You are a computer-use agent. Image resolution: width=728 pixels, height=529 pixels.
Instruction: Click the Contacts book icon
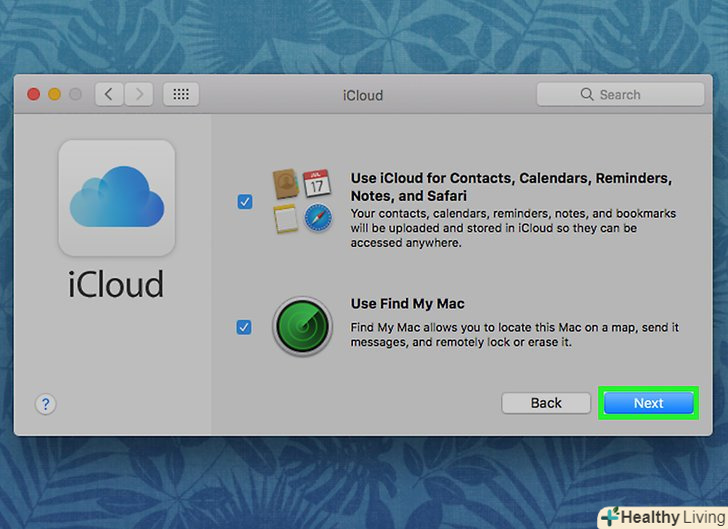point(286,183)
